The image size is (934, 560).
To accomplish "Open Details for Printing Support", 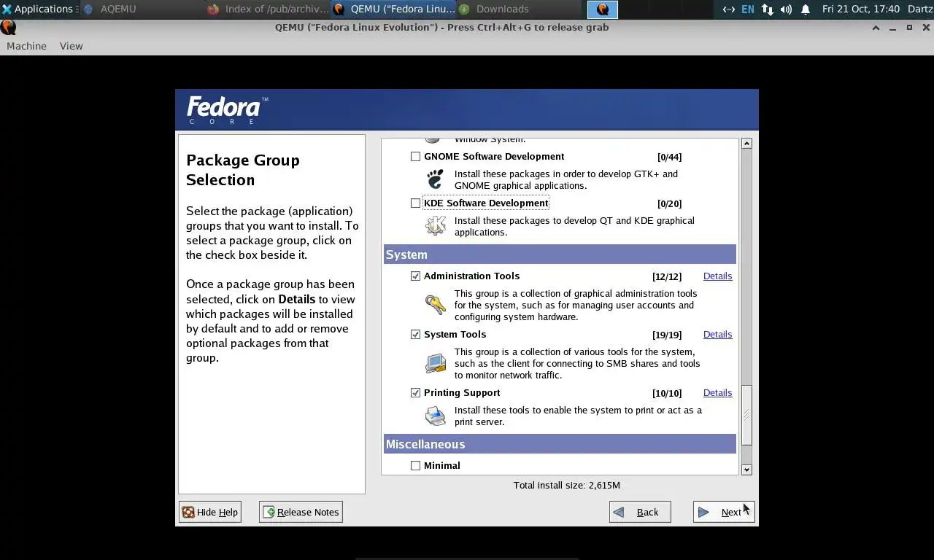I will [717, 393].
